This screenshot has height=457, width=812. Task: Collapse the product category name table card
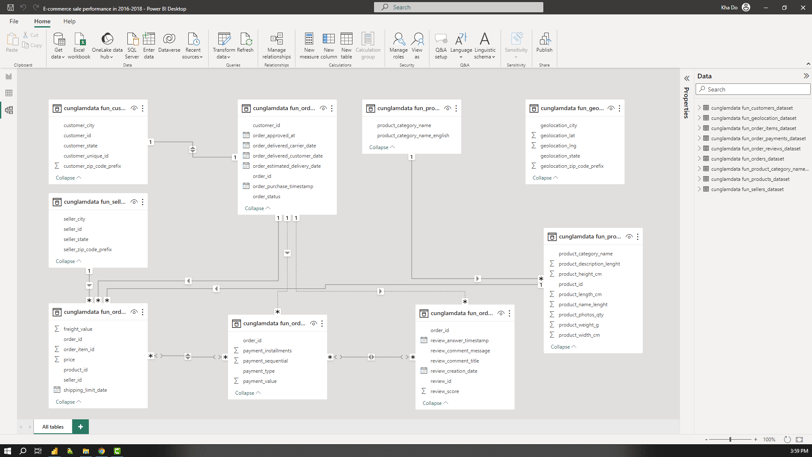(382, 147)
